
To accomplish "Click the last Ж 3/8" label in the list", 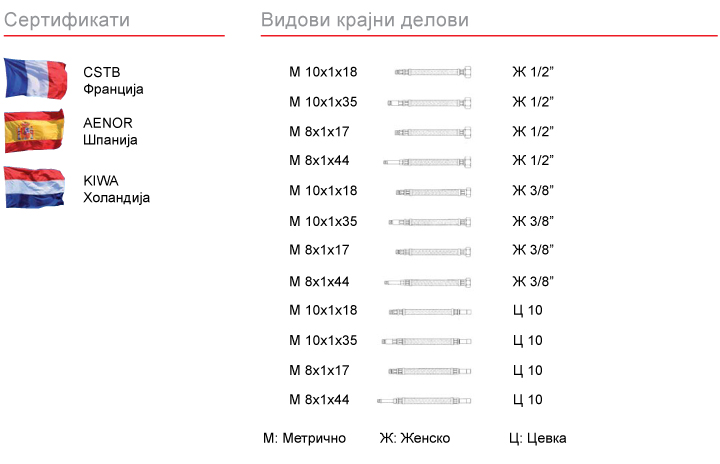I will click(532, 281).
